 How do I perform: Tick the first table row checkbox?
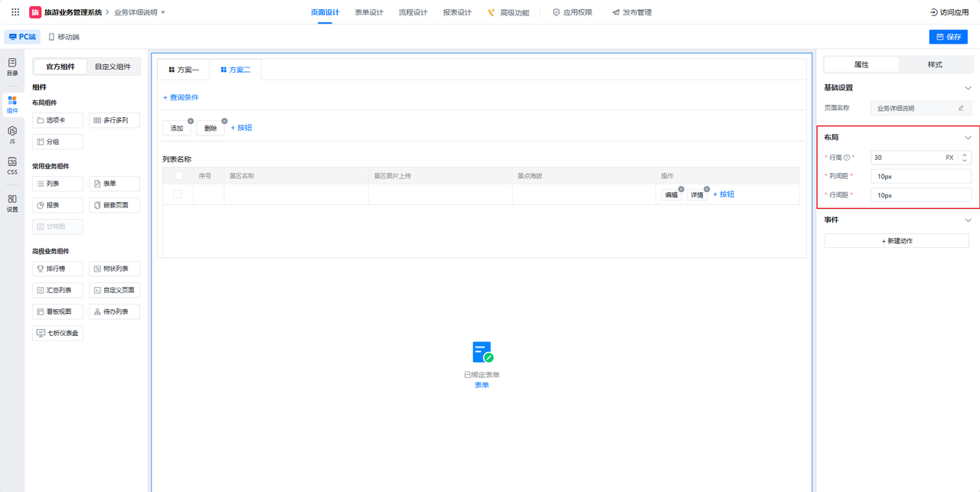tap(178, 194)
